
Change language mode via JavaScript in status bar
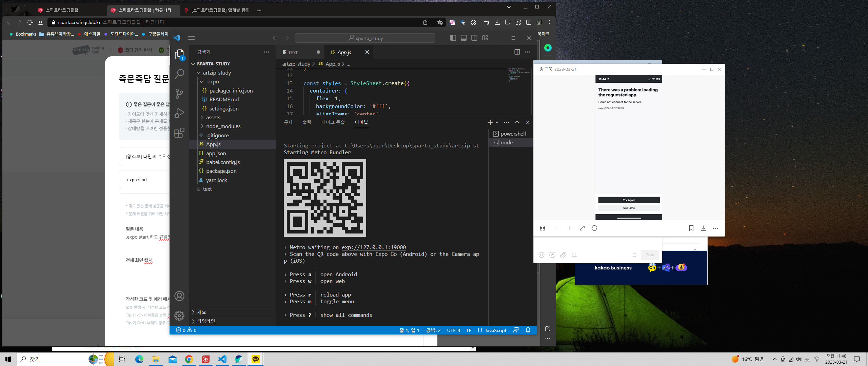coord(495,330)
